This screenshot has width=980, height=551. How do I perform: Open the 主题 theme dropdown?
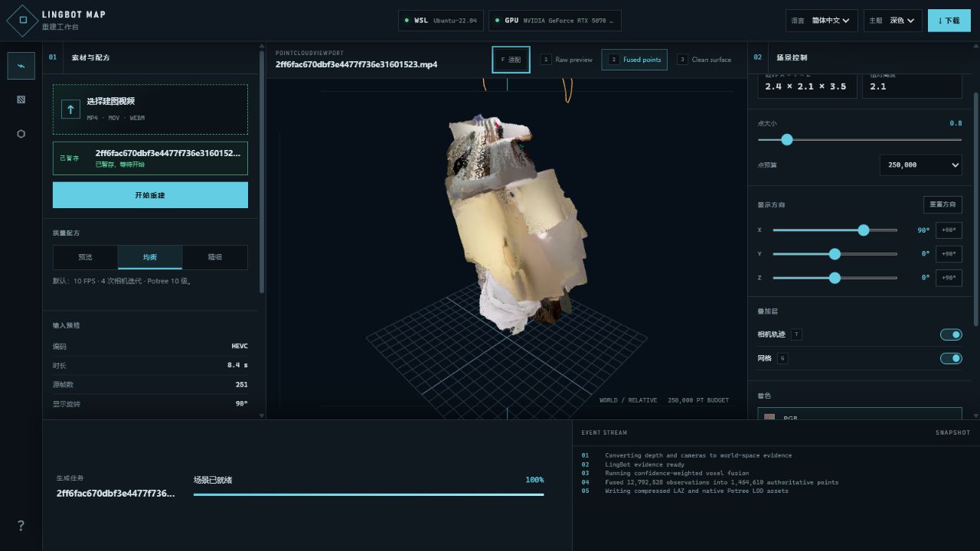[893, 21]
